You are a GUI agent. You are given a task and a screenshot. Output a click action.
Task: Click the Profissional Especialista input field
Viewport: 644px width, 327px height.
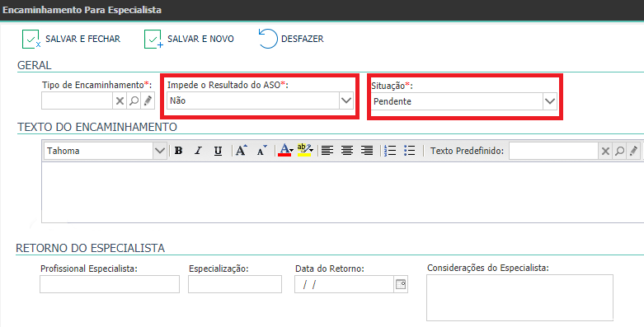(x=110, y=284)
